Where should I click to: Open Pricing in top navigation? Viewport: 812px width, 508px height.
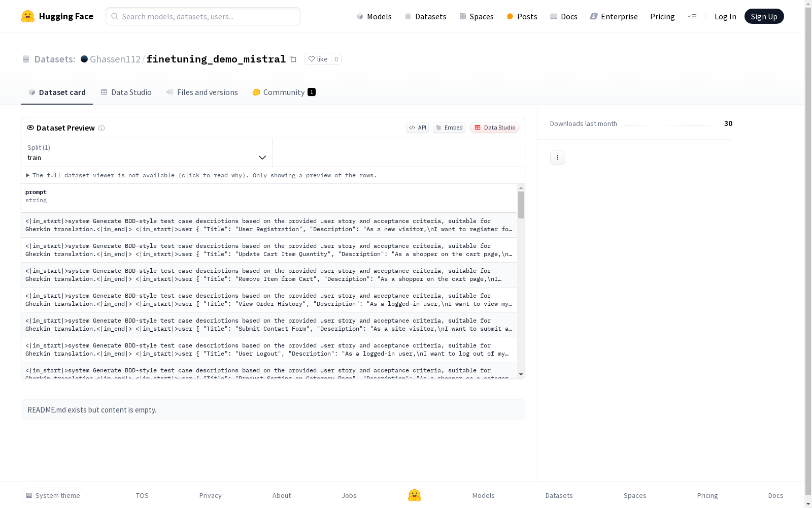(x=662, y=16)
